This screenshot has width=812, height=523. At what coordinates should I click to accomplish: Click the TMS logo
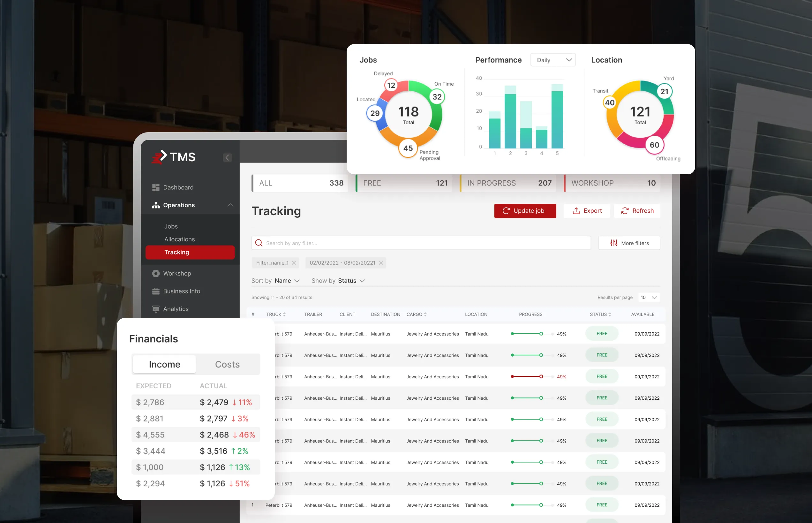pos(173,157)
